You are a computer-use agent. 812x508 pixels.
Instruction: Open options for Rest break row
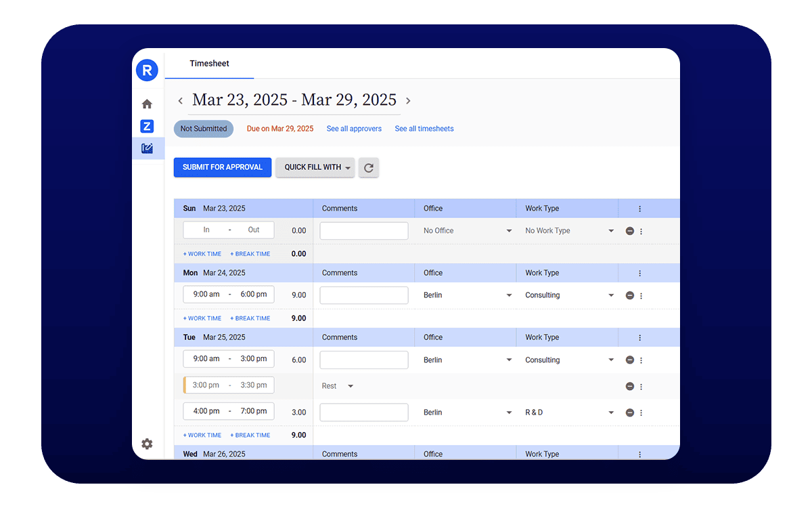[641, 386]
